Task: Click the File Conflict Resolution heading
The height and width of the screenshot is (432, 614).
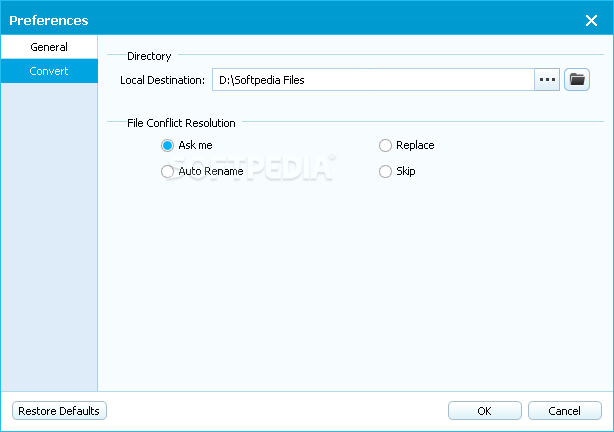Action: coord(181,123)
